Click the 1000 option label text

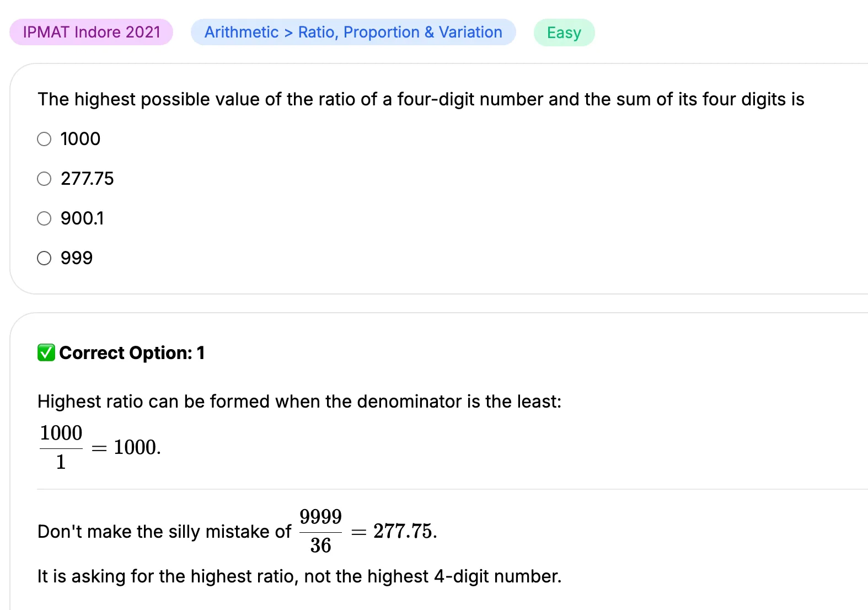81,139
